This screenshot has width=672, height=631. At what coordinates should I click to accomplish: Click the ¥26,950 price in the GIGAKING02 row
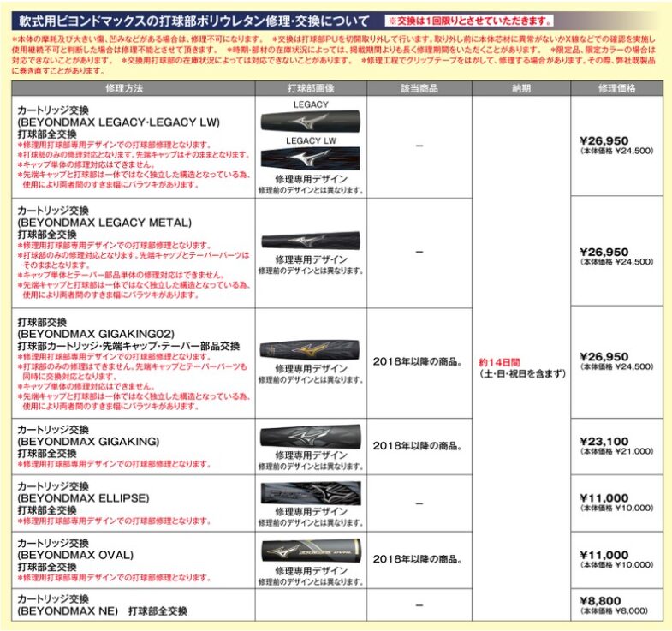(604, 357)
